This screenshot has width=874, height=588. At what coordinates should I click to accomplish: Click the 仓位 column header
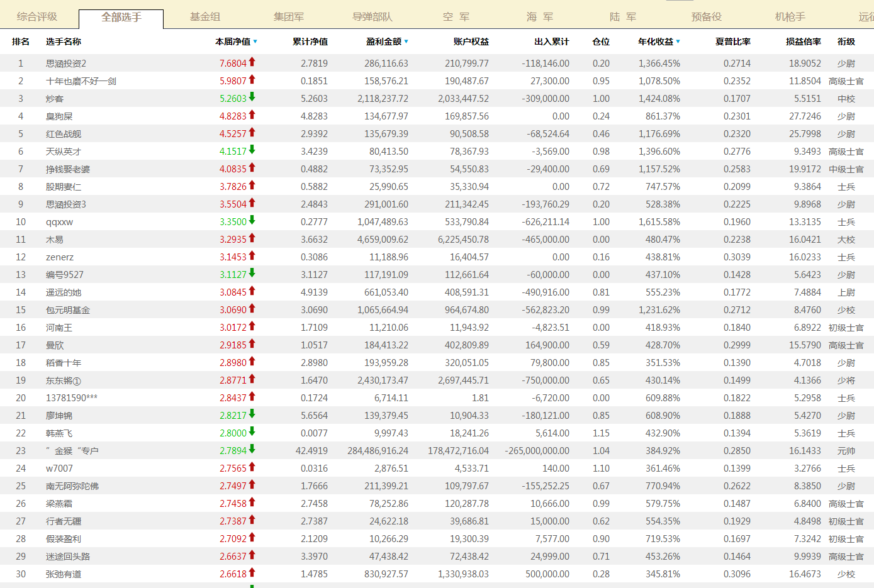[601, 42]
